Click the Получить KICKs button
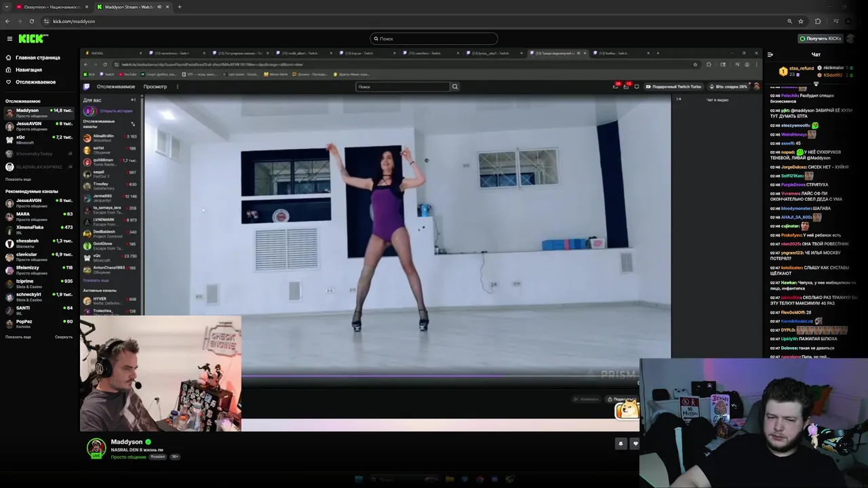The height and width of the screenshot is (488, 868). click(x=821, y=39)
